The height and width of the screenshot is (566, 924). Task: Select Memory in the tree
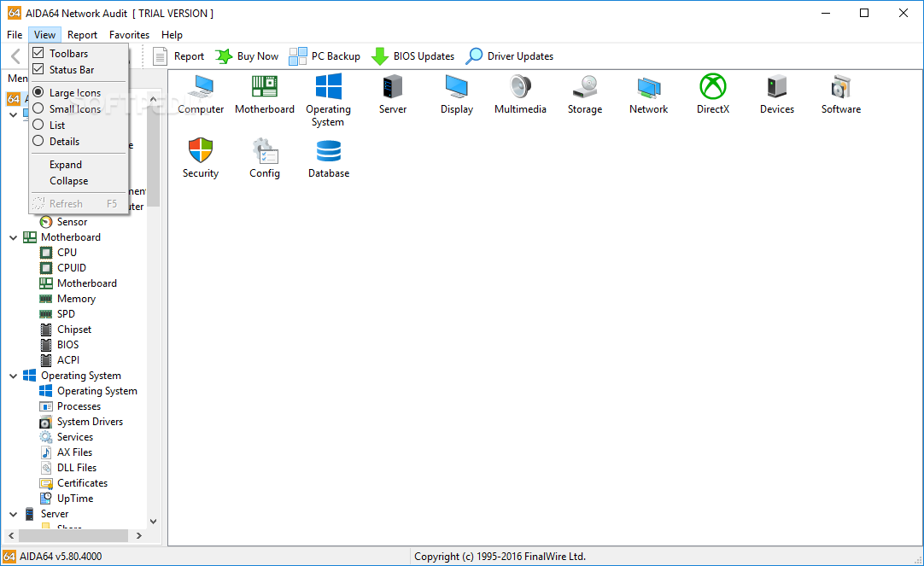click(x=67, y=299)
